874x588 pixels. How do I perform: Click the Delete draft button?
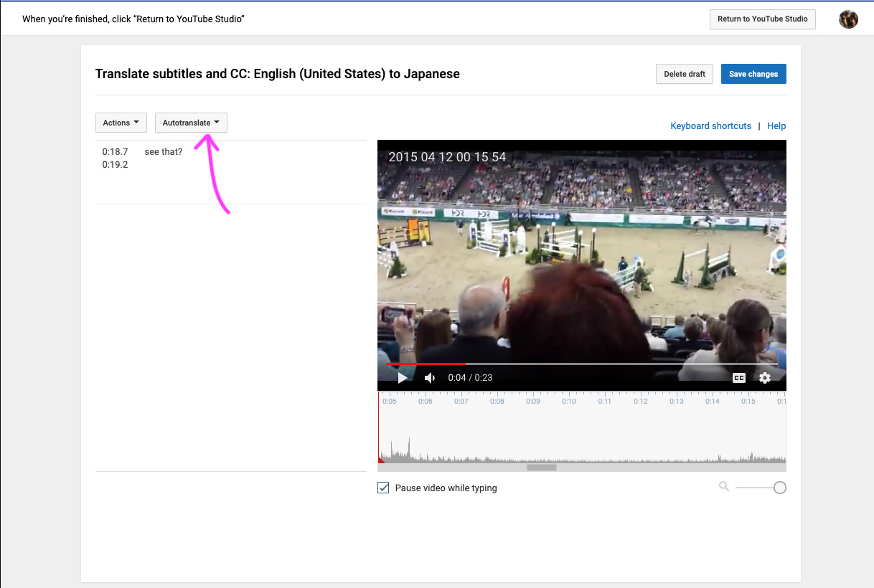(x=685, y=74)
